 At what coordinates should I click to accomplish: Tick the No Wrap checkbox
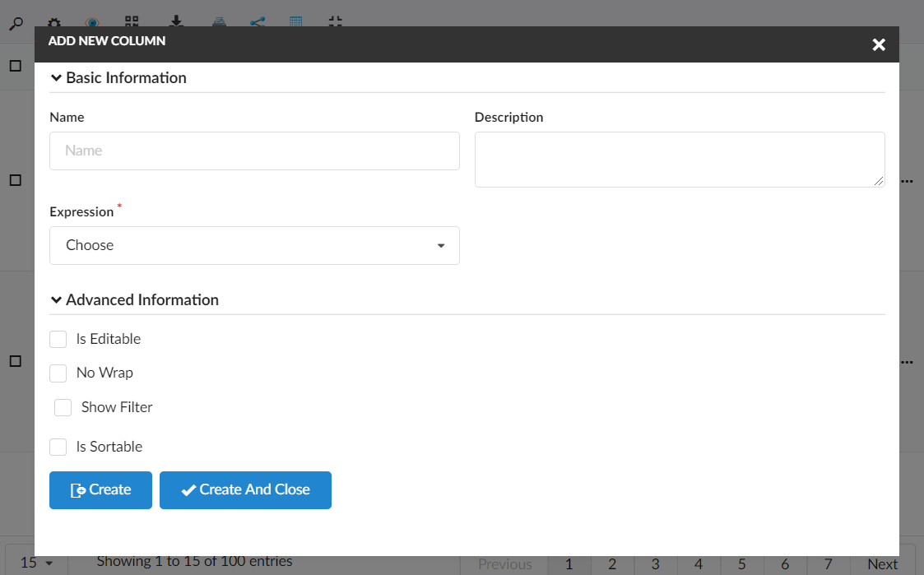pos(58,373)
